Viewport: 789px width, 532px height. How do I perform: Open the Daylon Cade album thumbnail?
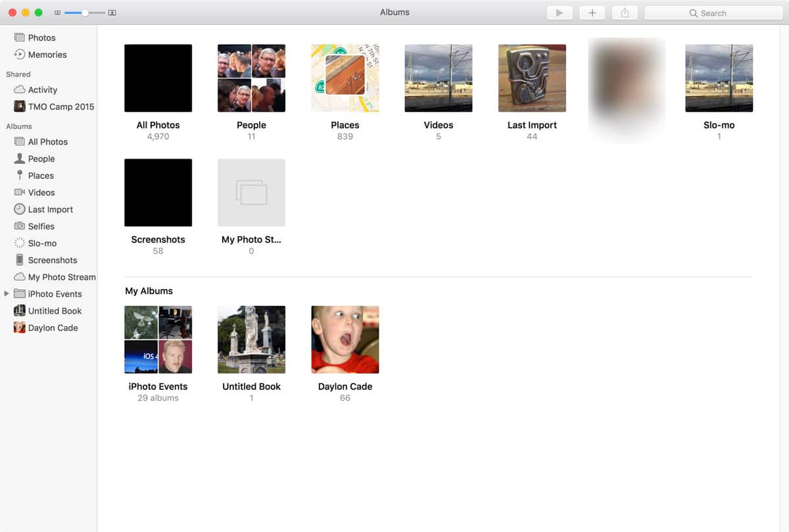(345, 339)
